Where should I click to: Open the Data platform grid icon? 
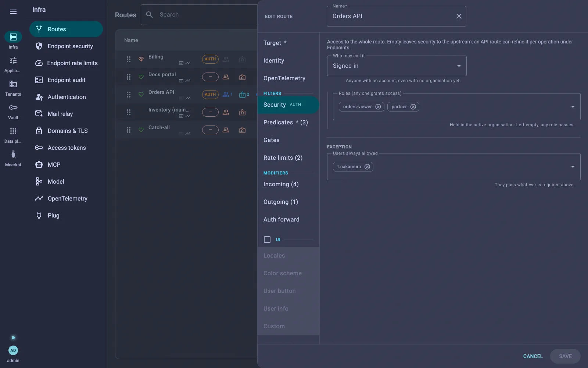(13, 131)
